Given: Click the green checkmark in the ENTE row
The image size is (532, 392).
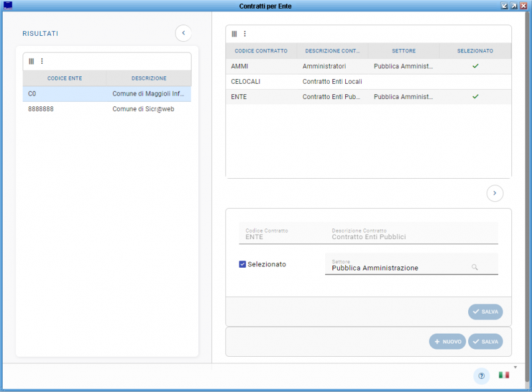Looking at the screenshot, I should tap(475, 96).
